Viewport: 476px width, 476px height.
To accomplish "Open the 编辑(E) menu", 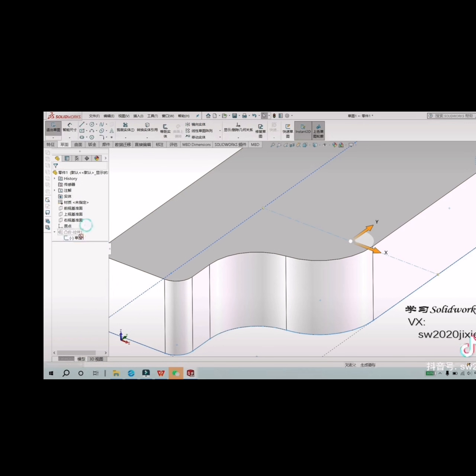I will (109, 116).
